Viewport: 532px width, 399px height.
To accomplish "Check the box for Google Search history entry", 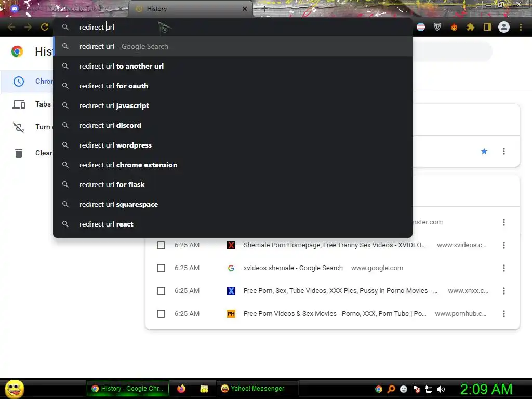I will click(x=161, y=268).
